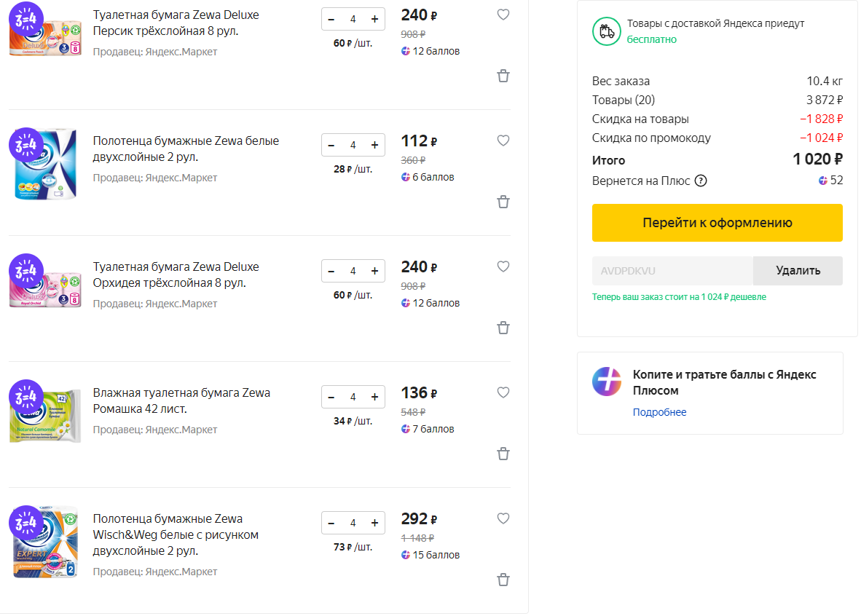Viewport: 861px width, 616px height.
Task: Remove Wisch&Weg towels using trash icon
Action: pyautogui.click(x=503, y=580)
